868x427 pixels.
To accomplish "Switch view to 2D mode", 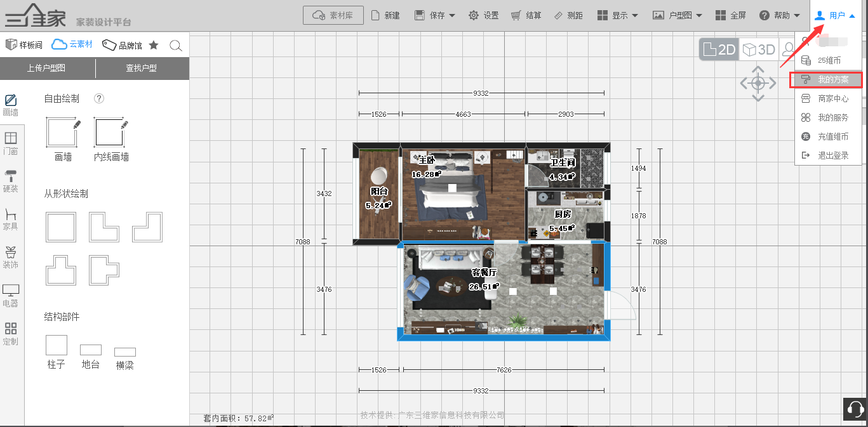I will point(719,49).
